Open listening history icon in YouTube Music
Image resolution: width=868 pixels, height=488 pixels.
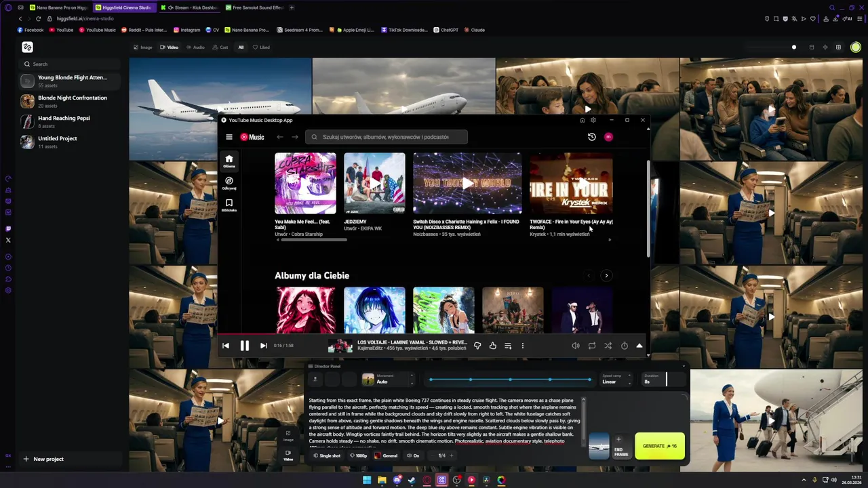click(591, 137)
